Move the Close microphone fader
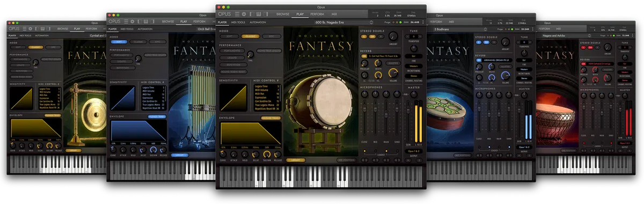Viewport: 644px width, 204px height. click(x=364, y=108)
